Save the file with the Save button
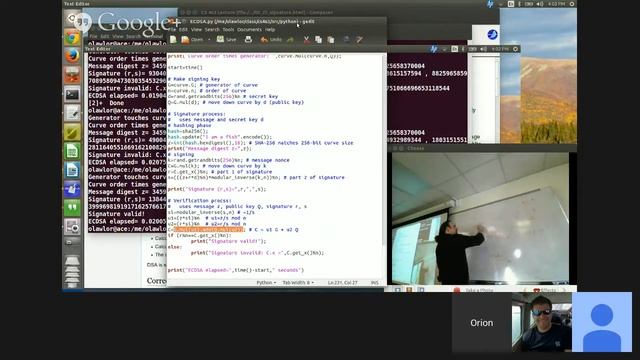 227,40
